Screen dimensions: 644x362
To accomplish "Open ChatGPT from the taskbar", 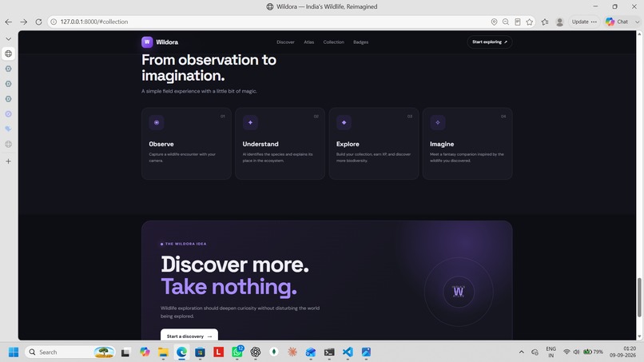I will coord(256,352).
